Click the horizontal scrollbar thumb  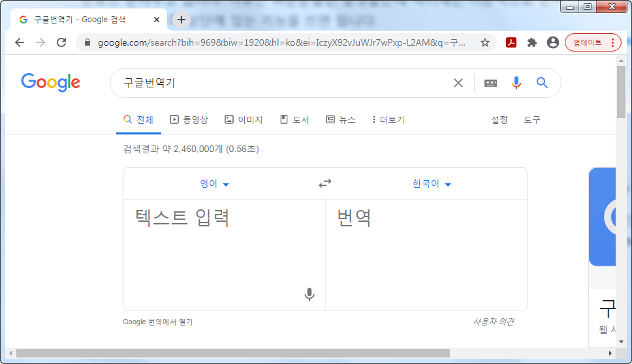(232, 353)
